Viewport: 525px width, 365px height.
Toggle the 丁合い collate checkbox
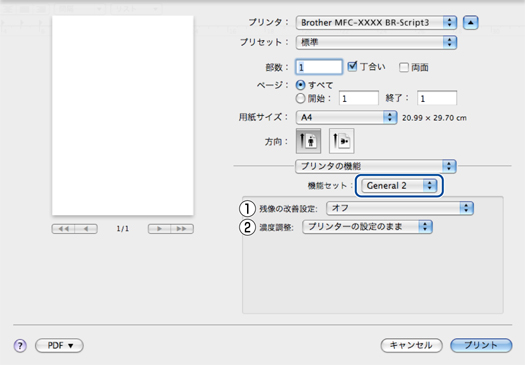(x=352, y=67)
